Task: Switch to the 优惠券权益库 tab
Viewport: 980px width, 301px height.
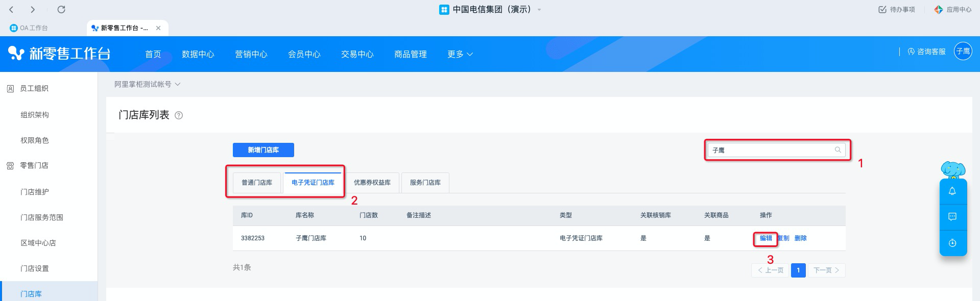Action: (x=372, y=183)
